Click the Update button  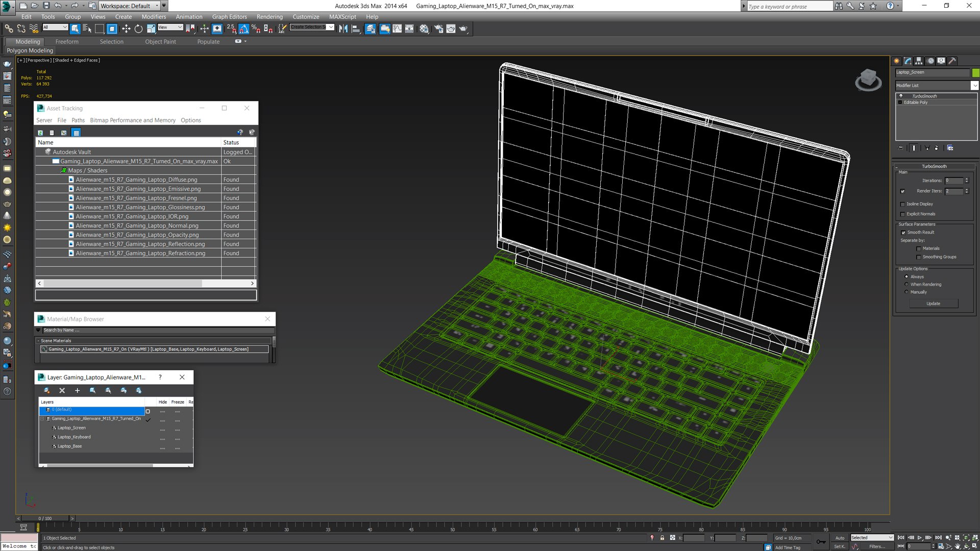(933, 304)
